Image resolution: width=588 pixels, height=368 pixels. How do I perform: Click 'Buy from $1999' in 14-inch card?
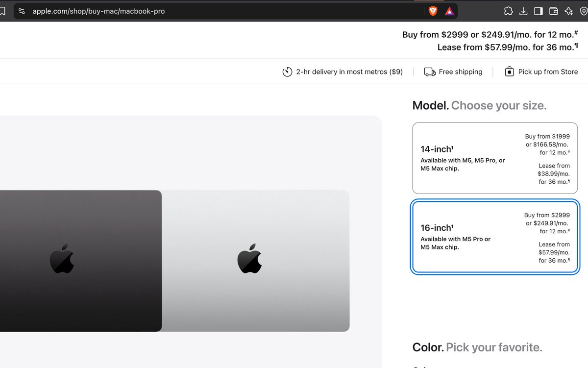tap(547, 137)
